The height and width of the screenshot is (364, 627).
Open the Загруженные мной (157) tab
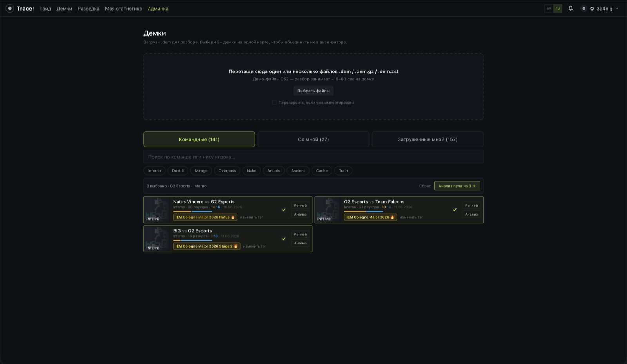(428, 139)
